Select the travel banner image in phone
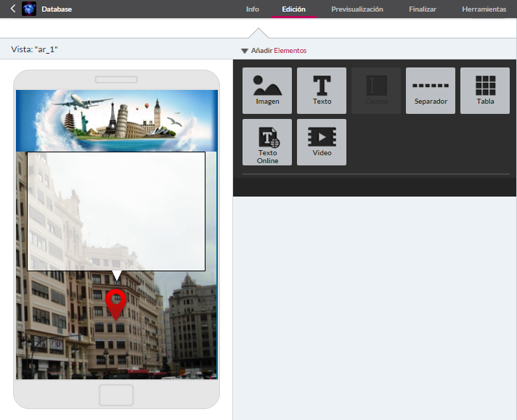Screen dimensions: 517x420 (x=117, y=120)
